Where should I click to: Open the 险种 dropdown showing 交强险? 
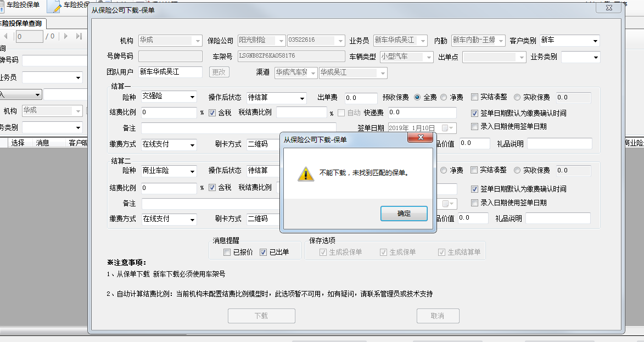point(169,97)
